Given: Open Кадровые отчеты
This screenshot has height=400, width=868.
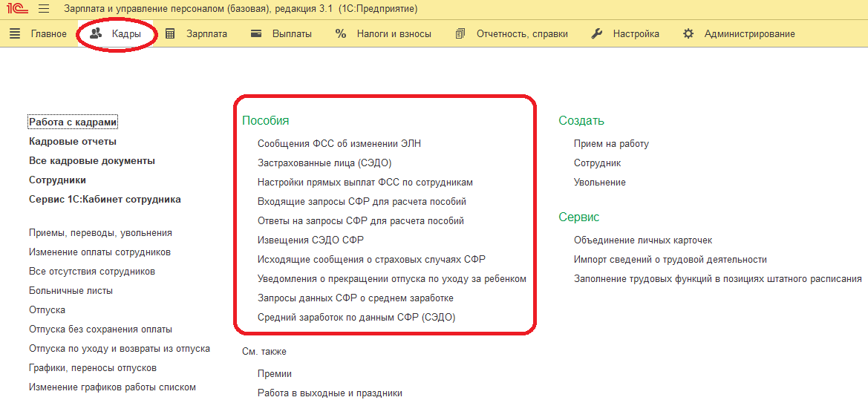Looking at the screenshot, I should (x=73, y=141).
